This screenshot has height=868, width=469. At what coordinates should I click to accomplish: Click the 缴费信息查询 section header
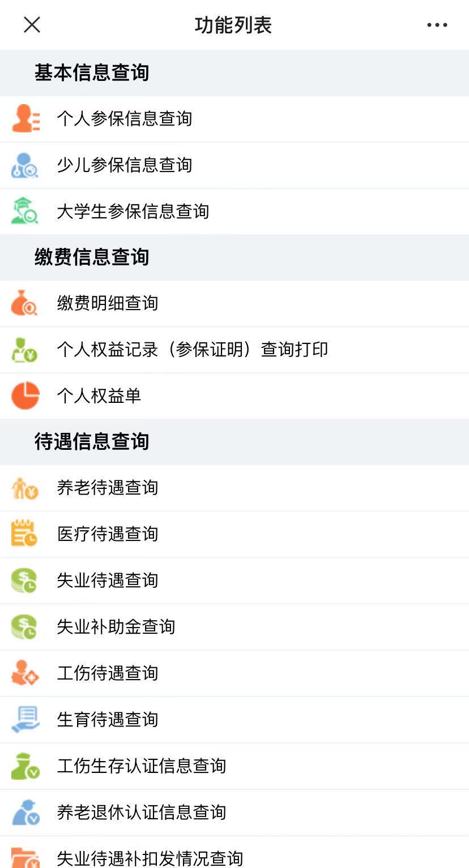tap(92, 257)
